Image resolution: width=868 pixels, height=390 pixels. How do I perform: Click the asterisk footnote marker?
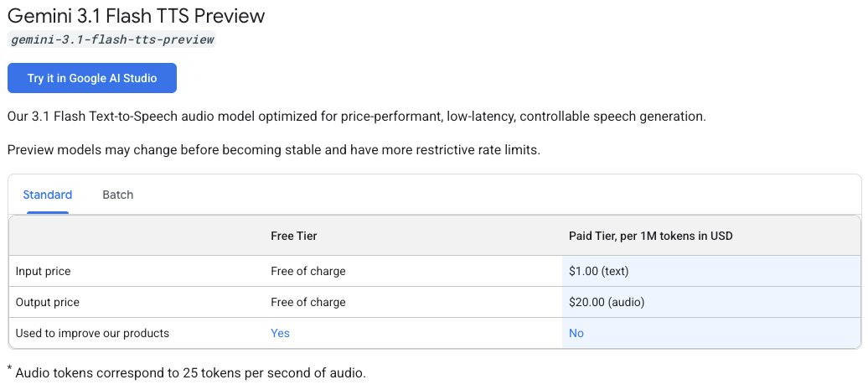(9, 368)
